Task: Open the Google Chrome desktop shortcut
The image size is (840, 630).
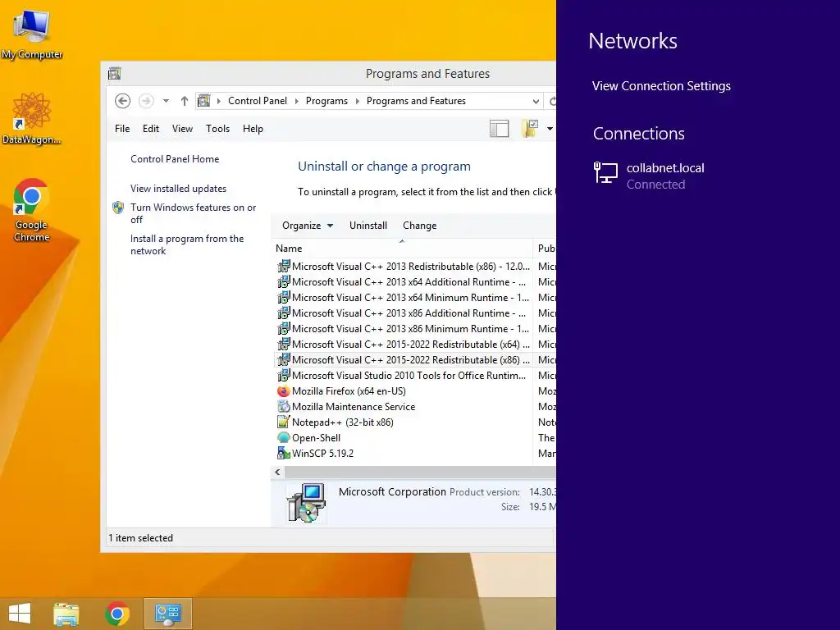Action: coord(31,210)
